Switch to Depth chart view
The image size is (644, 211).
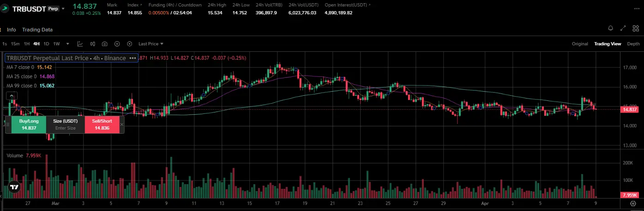[633, 44]
